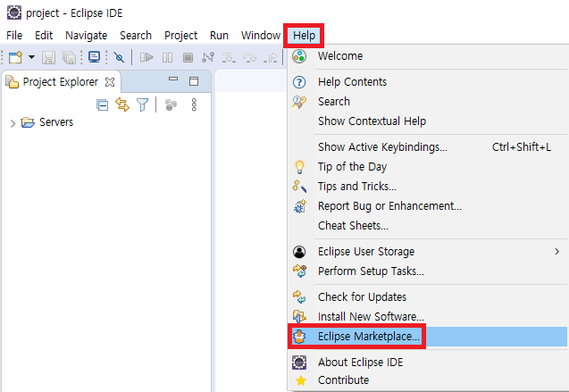Click the Step Into icon
This screenshot has height=392, width=569.
pos(229,57)
